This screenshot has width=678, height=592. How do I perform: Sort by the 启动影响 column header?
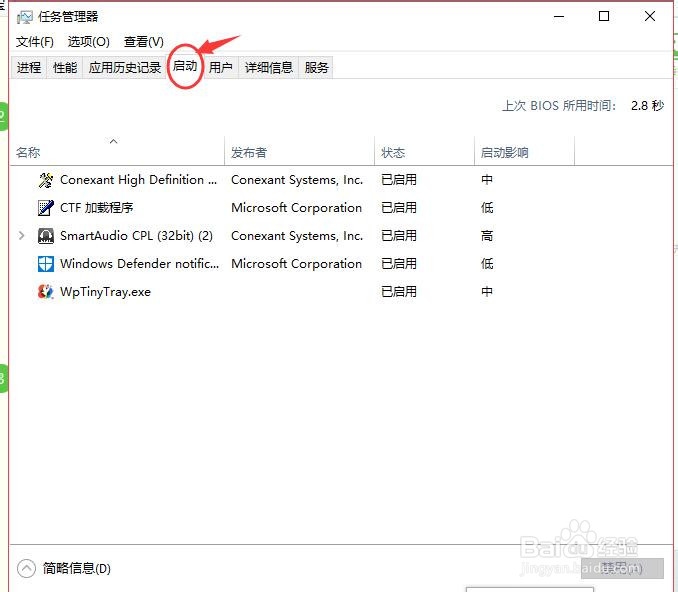[524, 151]
